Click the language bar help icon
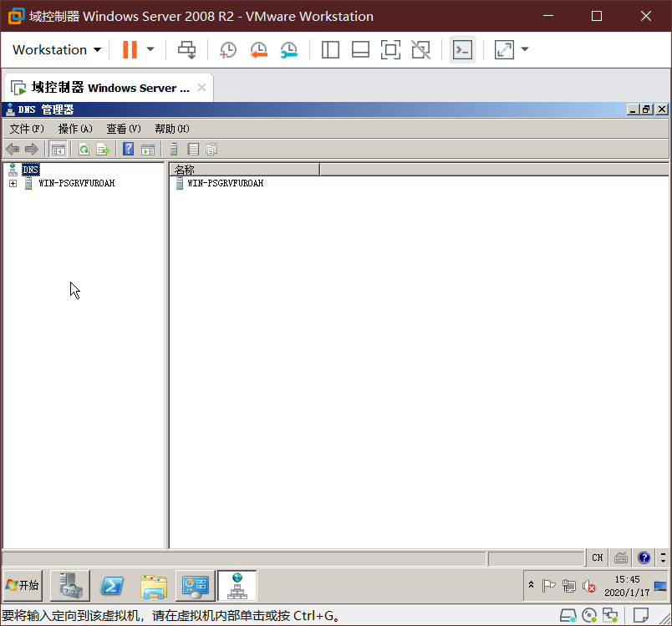This screenshot has width=672, height=626. (644, 557)
